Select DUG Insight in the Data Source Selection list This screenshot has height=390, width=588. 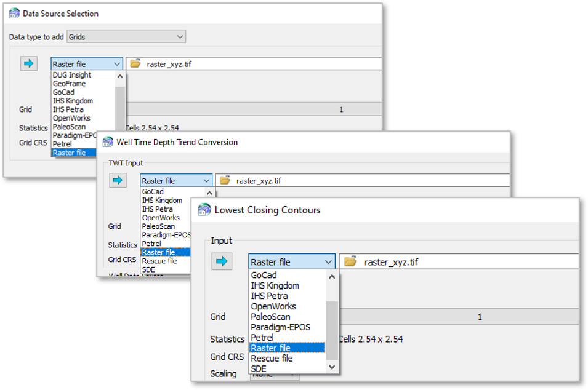tap(71, 75)
